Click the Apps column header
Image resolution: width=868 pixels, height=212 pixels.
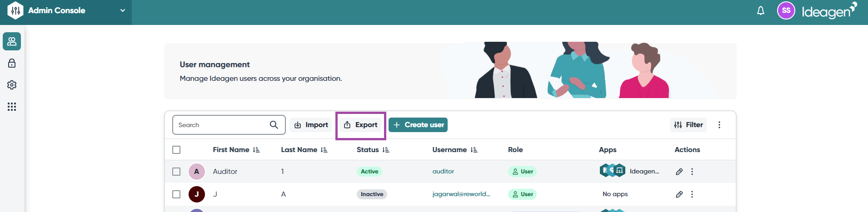point(608,150)
